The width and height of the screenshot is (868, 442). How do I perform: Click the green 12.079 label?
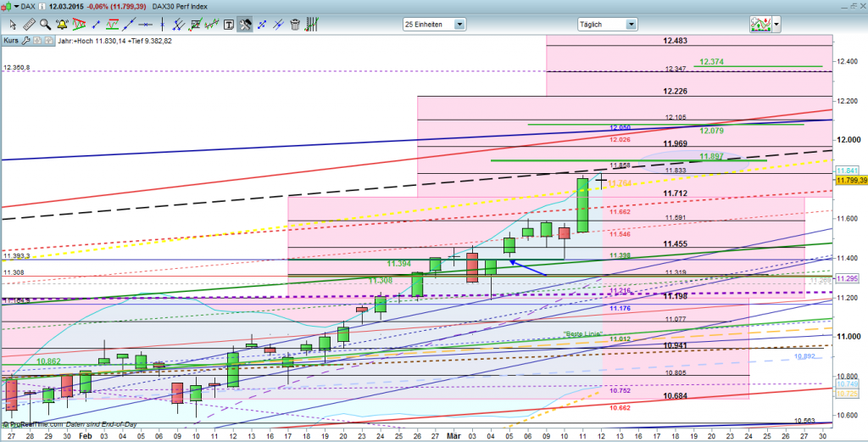click(711, 131)
